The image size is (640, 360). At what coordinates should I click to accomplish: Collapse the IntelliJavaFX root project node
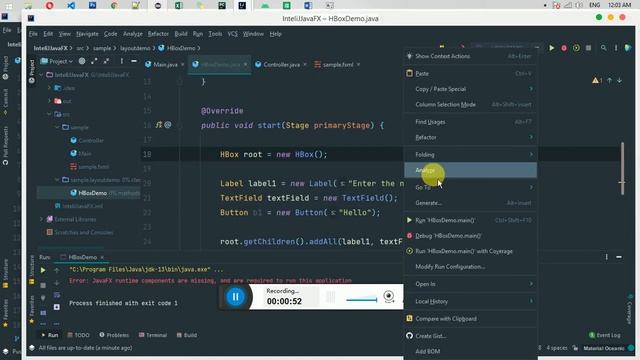pos(41,75)
